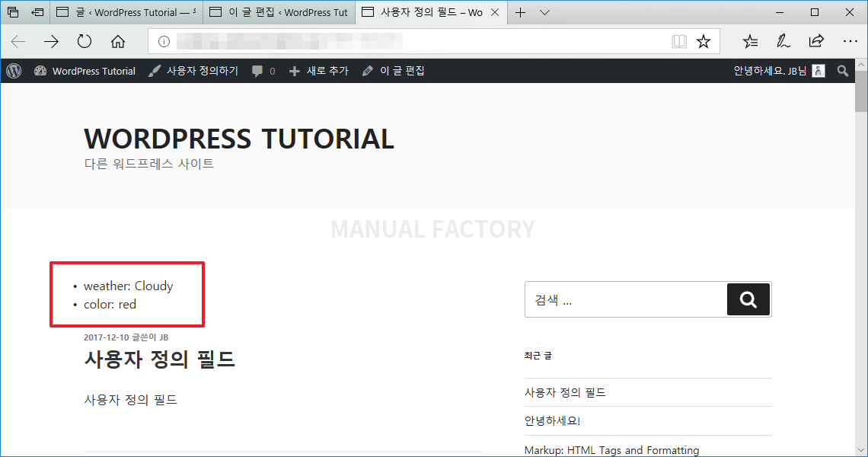
Task: Click the 사용자 정의 필드 post heading
Action: [159, 360]
